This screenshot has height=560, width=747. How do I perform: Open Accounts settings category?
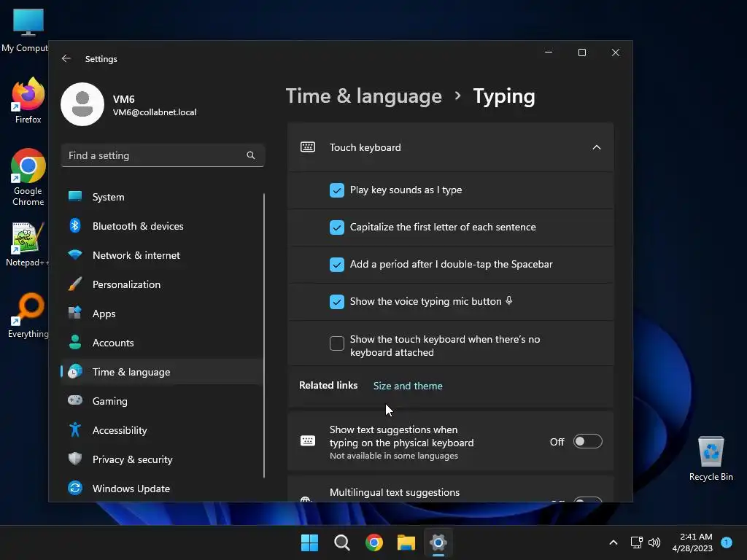point(162,343)
